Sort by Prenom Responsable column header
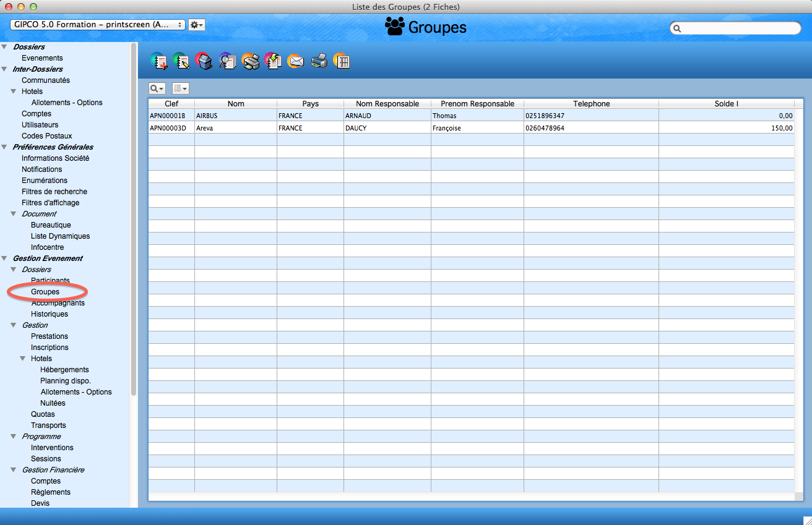This screenshot has height=525, width=812. (x=477, y=104)
